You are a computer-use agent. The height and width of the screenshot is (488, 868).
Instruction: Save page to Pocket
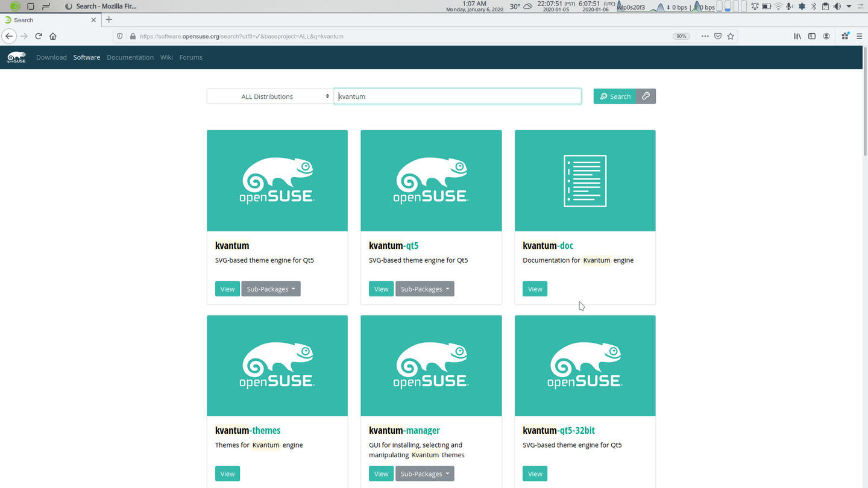[718, 36]
